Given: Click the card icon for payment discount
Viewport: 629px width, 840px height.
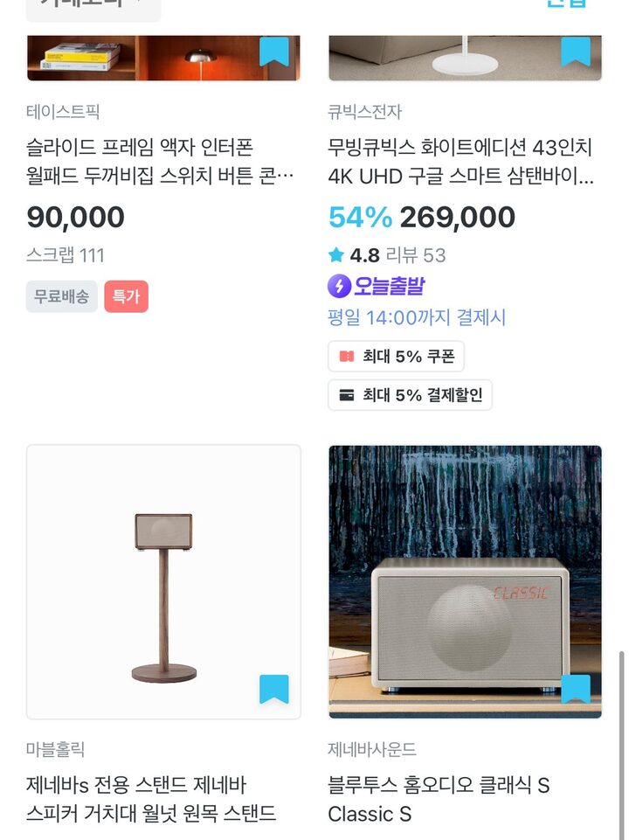Looking at the screenshot, I should 347,395.
